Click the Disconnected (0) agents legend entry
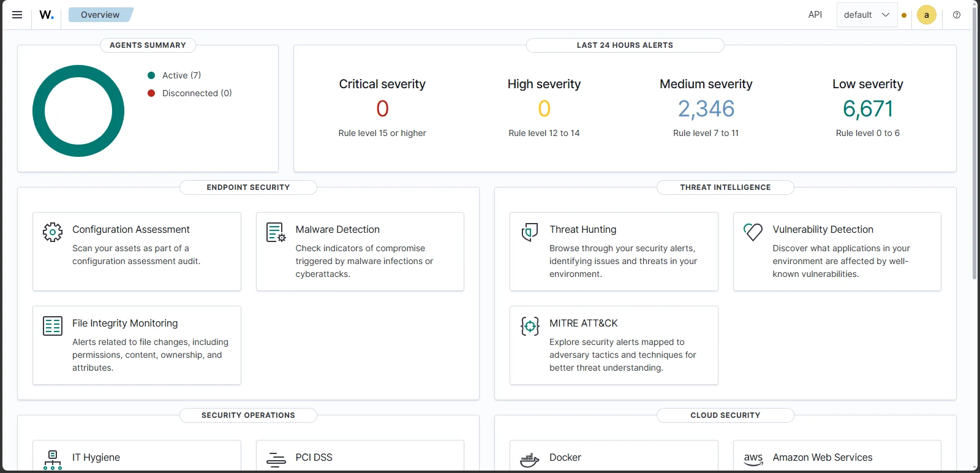The height and width of the screenshot is (473, 980). [x=190, y=93]
